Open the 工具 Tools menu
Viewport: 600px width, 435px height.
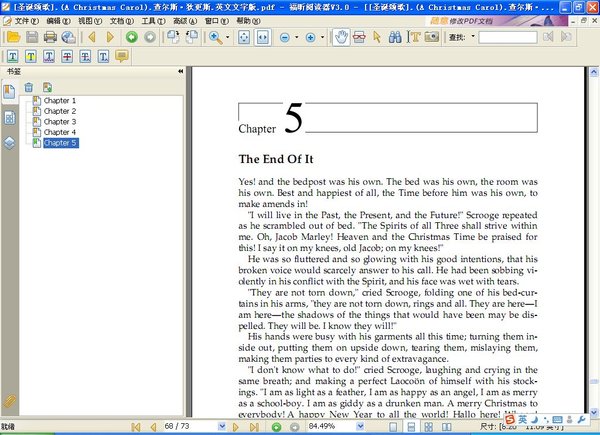click(x=153, y=21)
